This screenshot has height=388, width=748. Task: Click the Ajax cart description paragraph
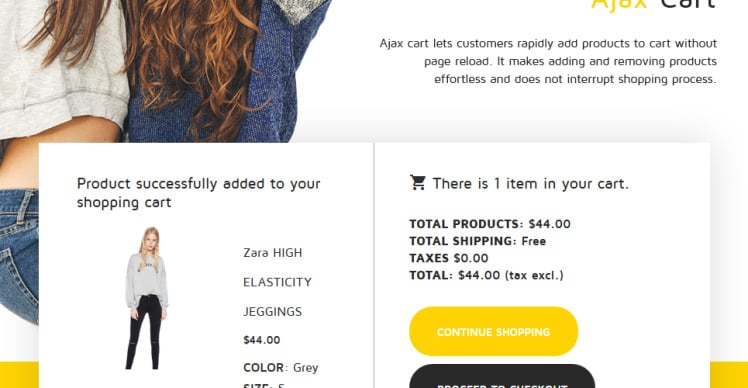point(548,61)
